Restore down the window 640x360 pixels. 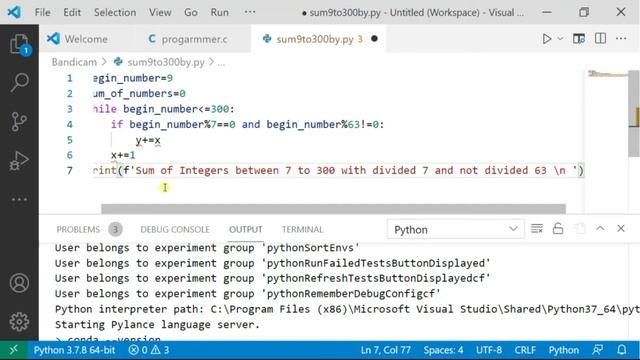(x=584, y=12)
